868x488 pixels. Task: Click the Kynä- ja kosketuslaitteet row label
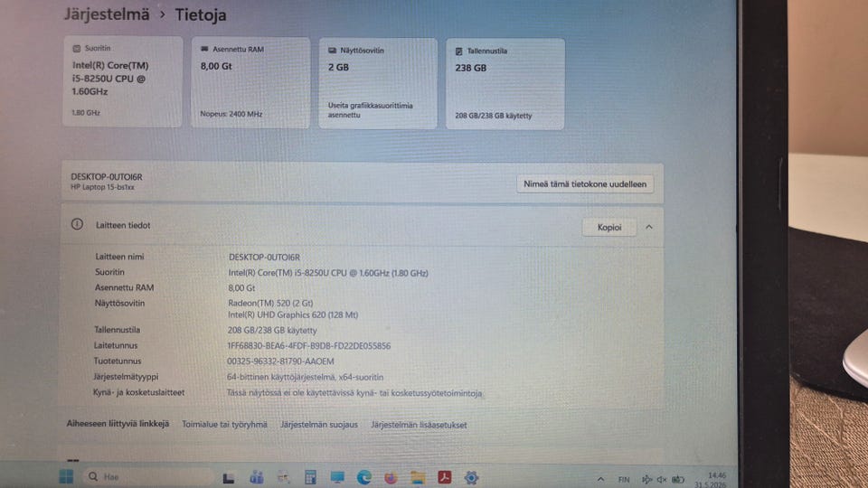click(x=139, y=392)
